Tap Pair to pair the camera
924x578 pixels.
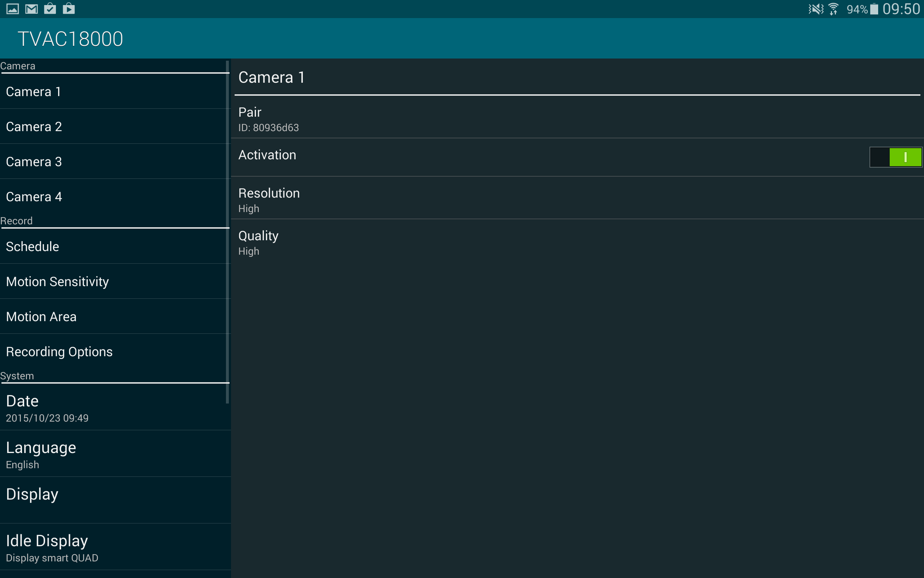point(577,117)
